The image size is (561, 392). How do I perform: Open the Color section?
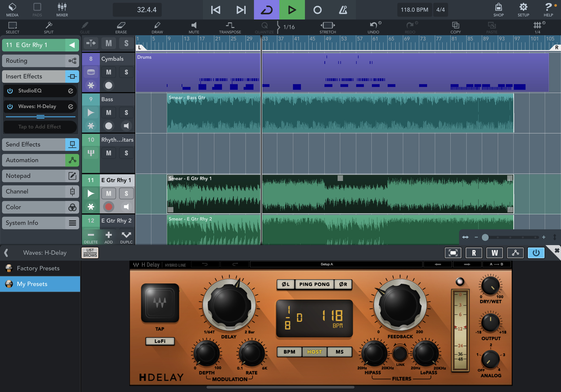41,207
